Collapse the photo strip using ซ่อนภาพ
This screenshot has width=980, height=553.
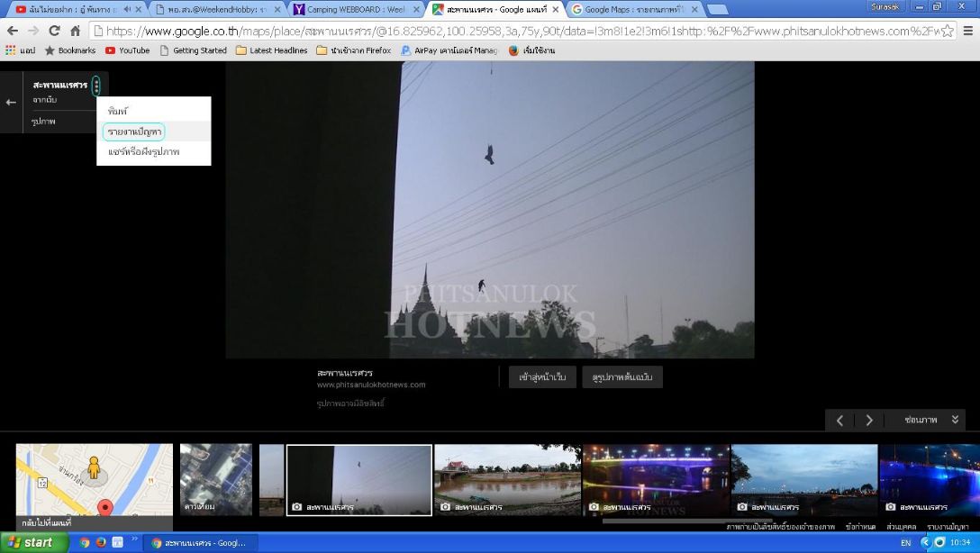930,420
